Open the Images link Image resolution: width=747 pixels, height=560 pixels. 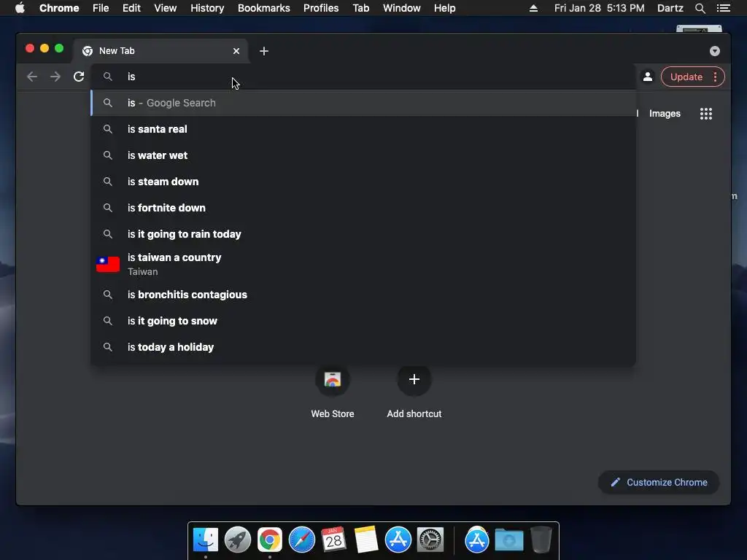click(665, 113)
